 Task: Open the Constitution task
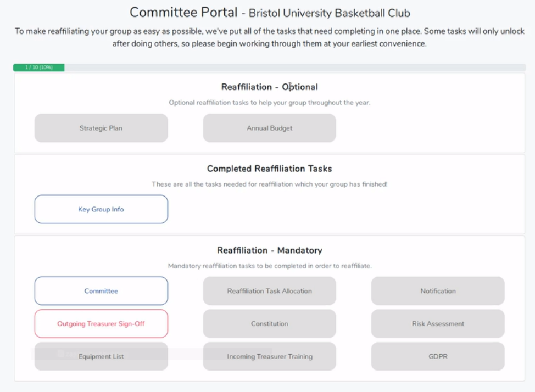[x=270, y=323]
